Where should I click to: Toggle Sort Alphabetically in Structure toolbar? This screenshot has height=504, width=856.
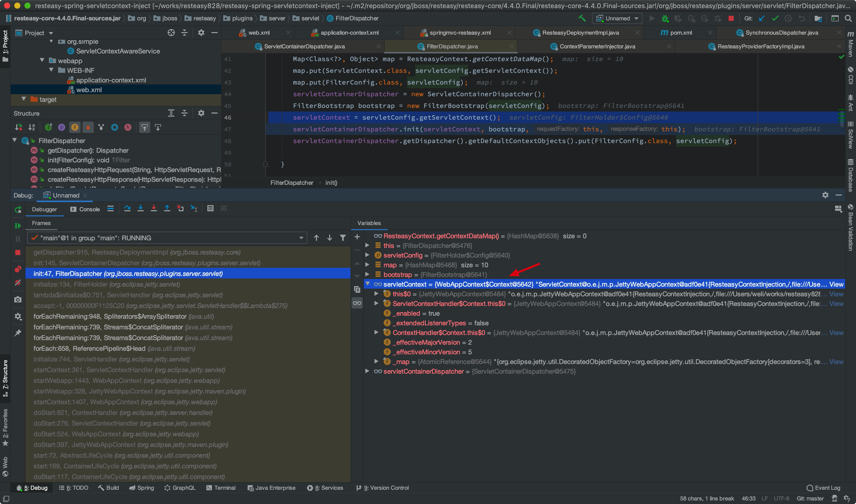31,127
